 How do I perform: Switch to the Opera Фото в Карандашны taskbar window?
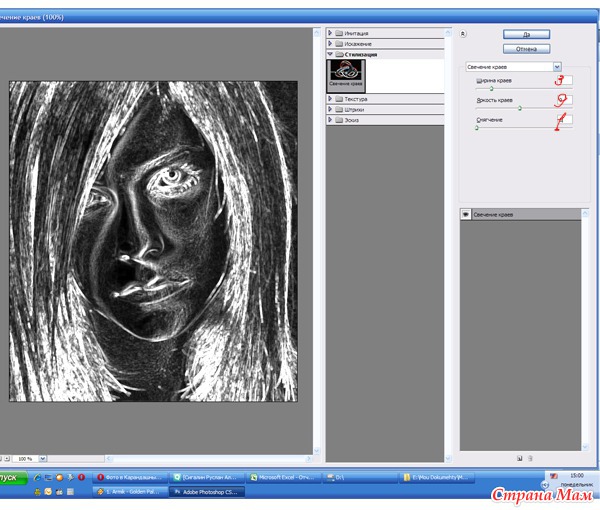point(130,477)
